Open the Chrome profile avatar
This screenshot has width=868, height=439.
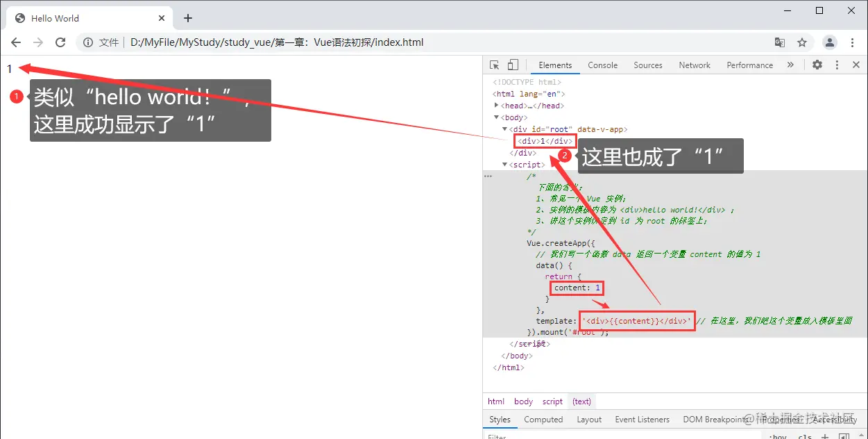[829, 42]
